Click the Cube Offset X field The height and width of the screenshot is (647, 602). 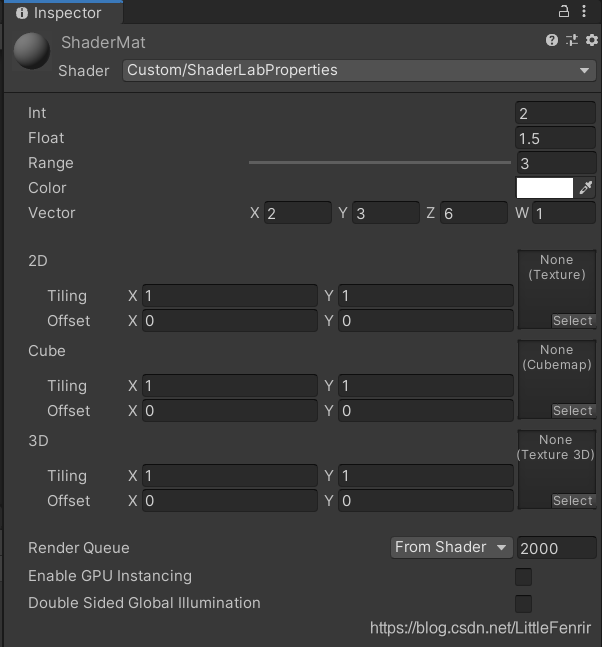tap(230, 411)
